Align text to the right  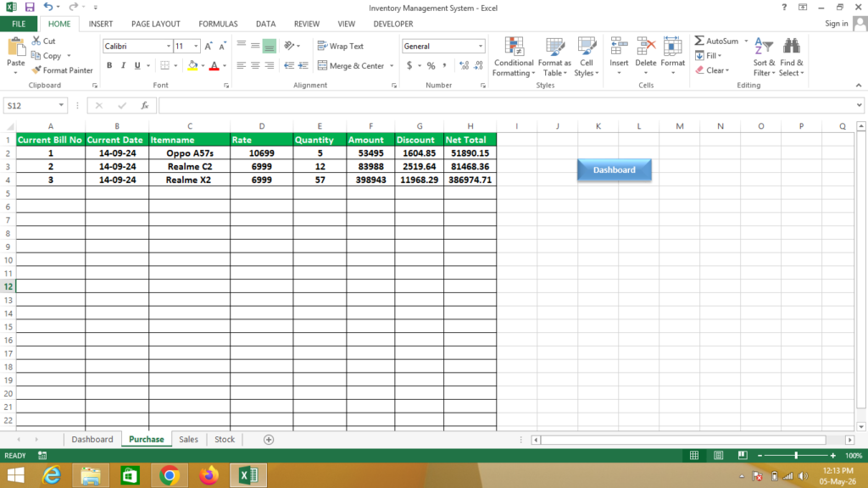click(269, 65)
